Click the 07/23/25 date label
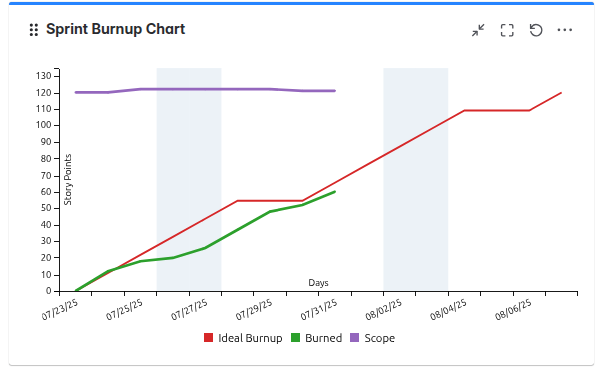This screenshot has height=367, width=601. 60,309
